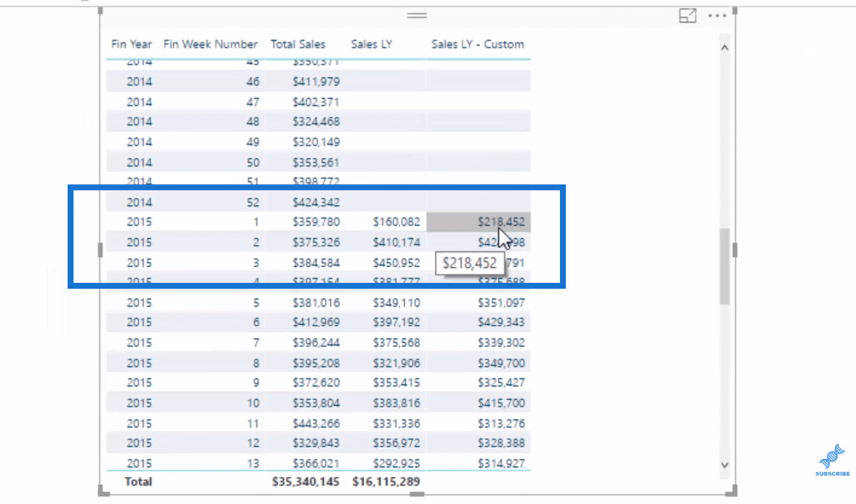
Task: Open the More options ellipsis menu
Action: (717, 16)
